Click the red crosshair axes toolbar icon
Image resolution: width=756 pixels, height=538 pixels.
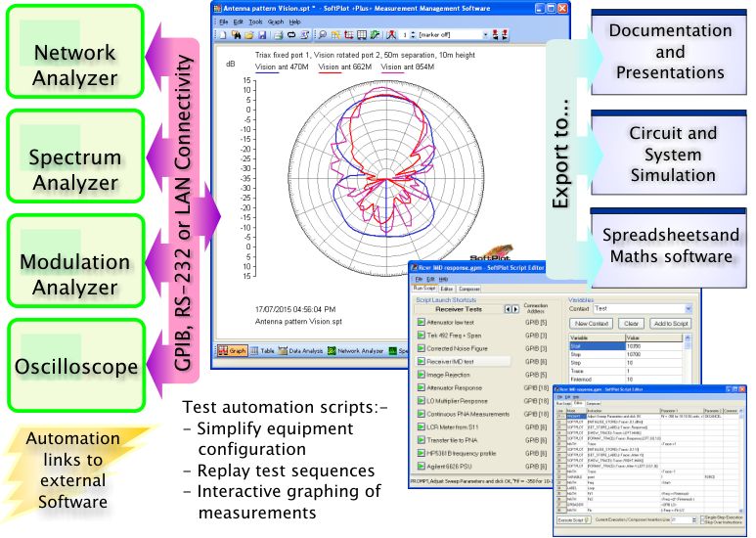tap(348, 34)
